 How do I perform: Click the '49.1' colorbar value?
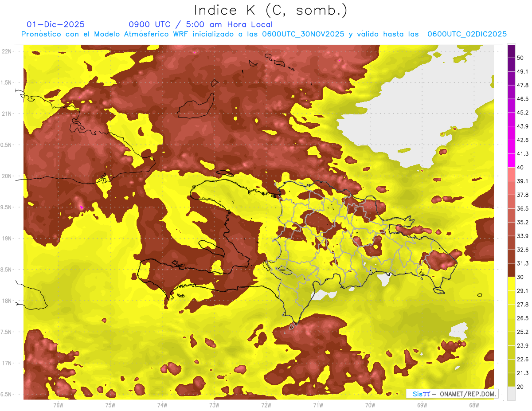pyautogui.click(x=523, y=71)
